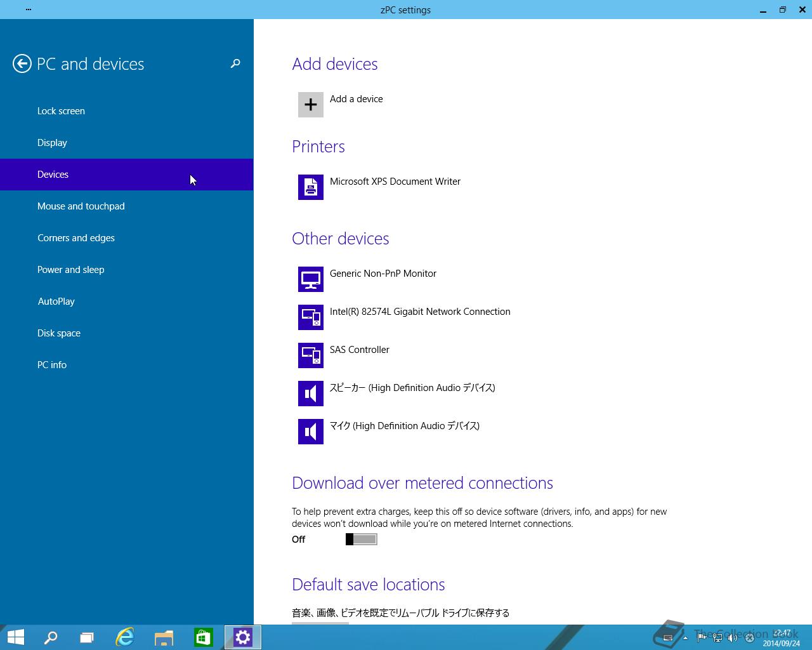Select the マイク audio device icon
Screen dimensions: 812x650
(311, 432)
